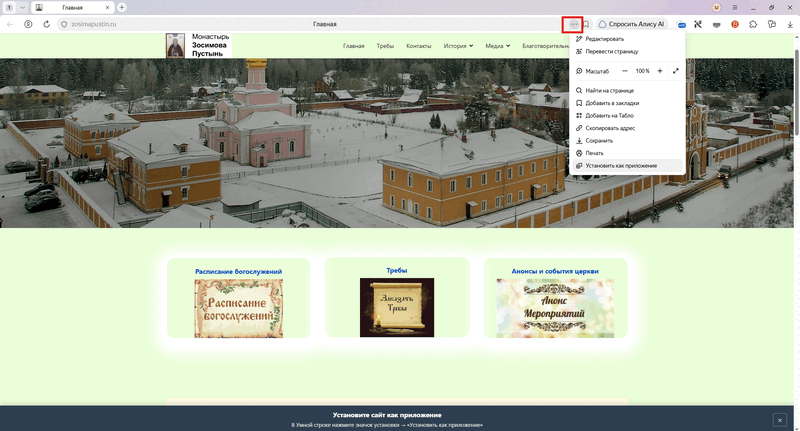Image resolution: width=800 pixels, height=431 pixels.
Task: Click Монастырь Зосимова Пустынь site title
Action: (210, 45)
